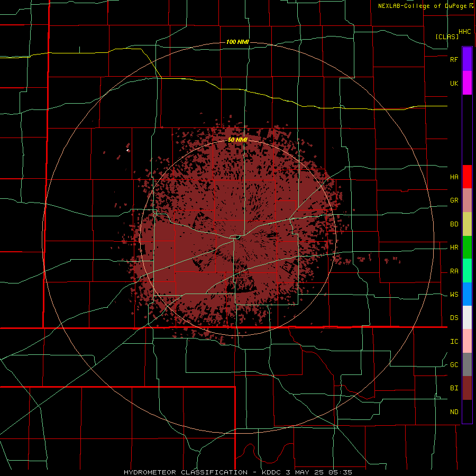Image resolution: width=476 pixels, height=476 pixels.
Task: Click the HA red color swatch
Action: [467, 177]
